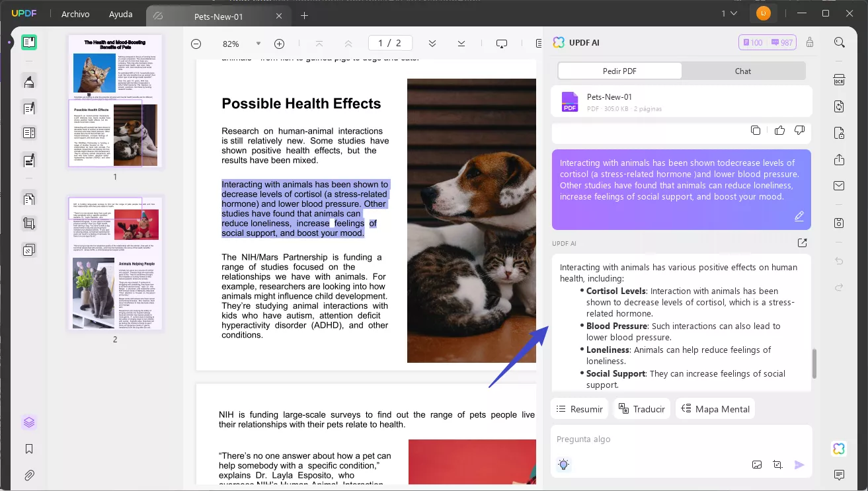868x491 pixels.
Task: Share this file via the share icon
Action: click(x=840, y=160)
